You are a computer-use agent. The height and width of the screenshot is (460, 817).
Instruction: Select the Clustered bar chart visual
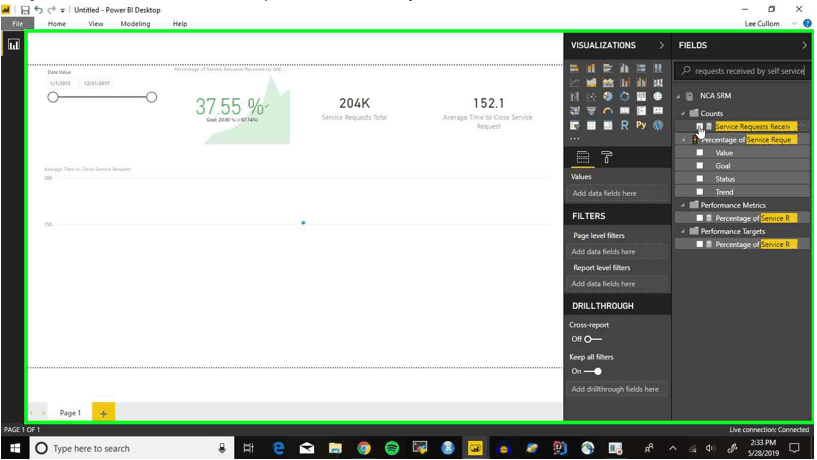pos(608,68)
